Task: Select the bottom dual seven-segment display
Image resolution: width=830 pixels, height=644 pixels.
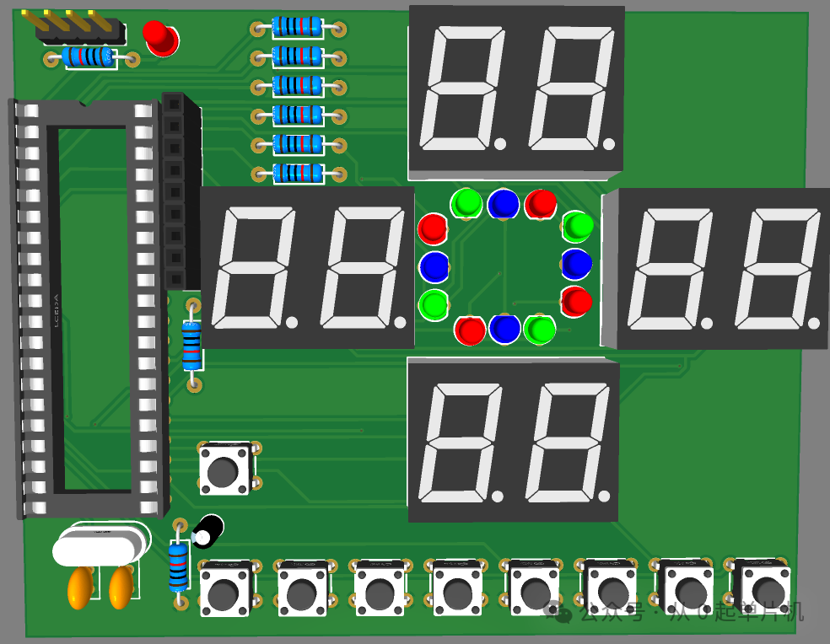Action: point(514,440)
